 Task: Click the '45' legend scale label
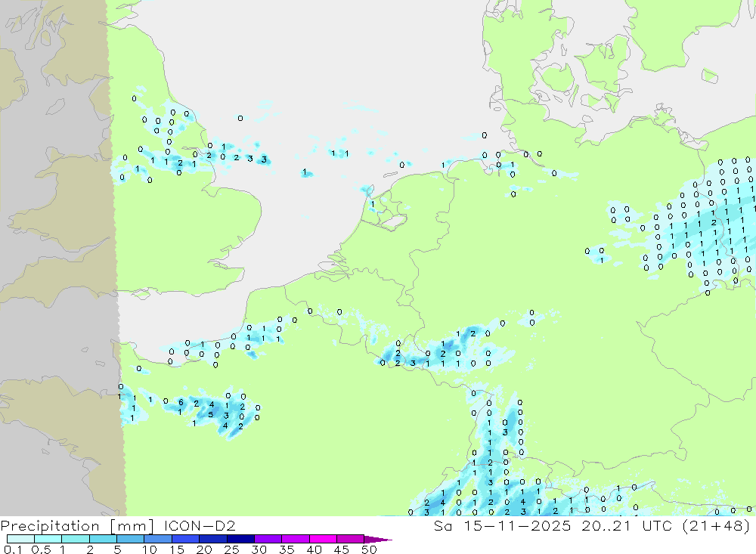click(x=342, y=549)
